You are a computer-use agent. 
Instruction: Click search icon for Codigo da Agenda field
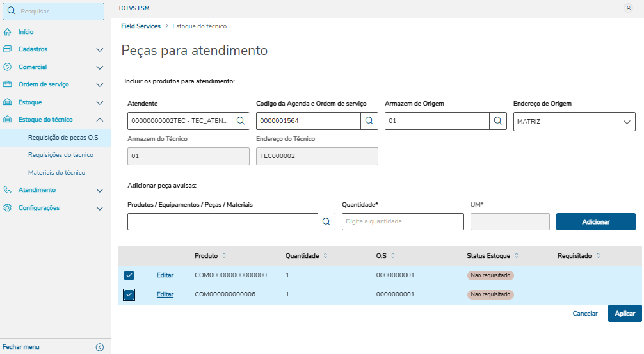click(369, 120)
